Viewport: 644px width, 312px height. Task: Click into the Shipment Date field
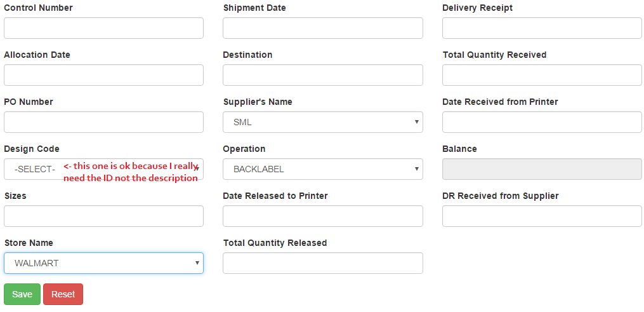point(322,28)
